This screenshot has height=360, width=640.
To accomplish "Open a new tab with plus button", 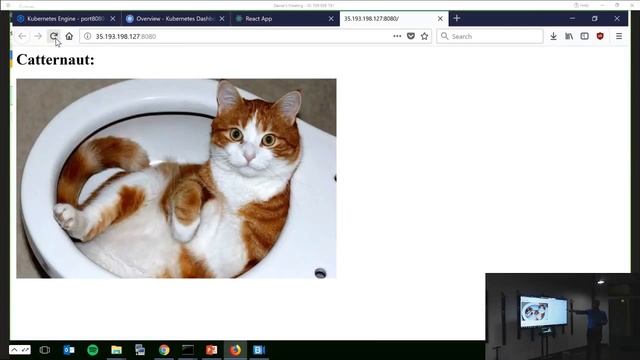I will 457,18.
